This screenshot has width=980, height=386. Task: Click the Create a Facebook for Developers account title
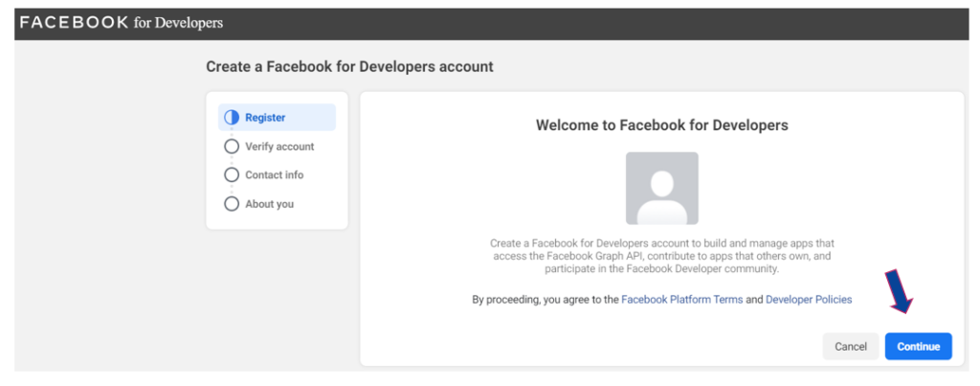(349, 67)
